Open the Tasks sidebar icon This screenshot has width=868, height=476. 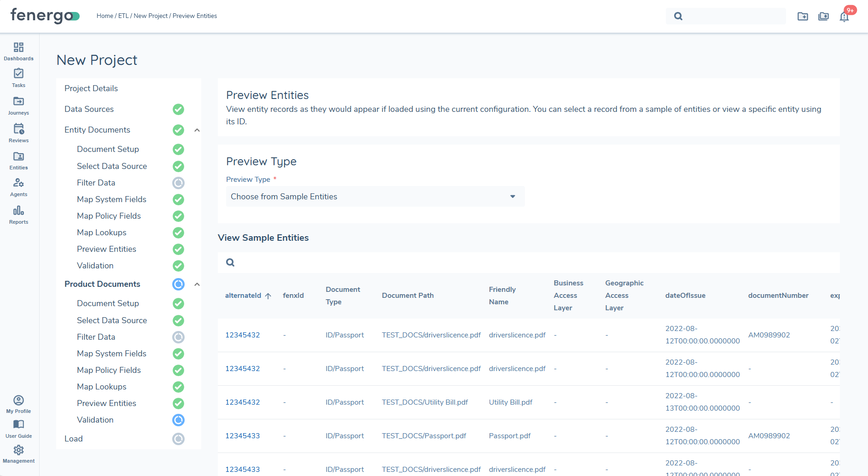(18, 77)
